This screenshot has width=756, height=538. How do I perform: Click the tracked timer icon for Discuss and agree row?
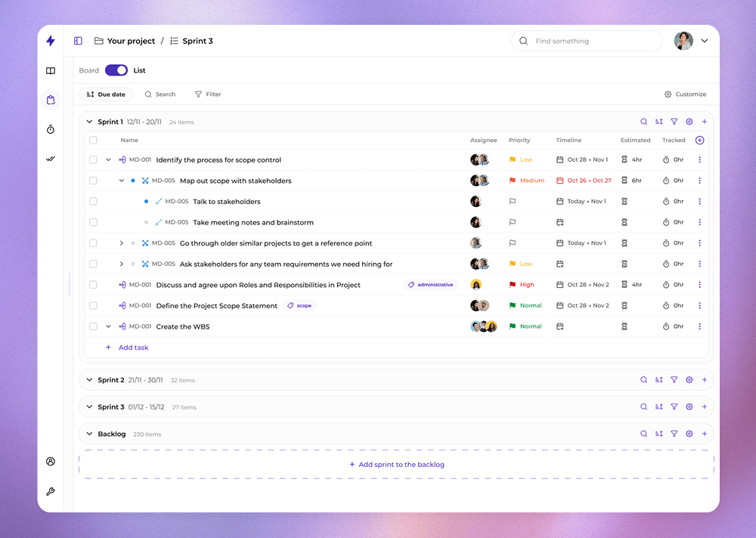[x=666, y=285]
